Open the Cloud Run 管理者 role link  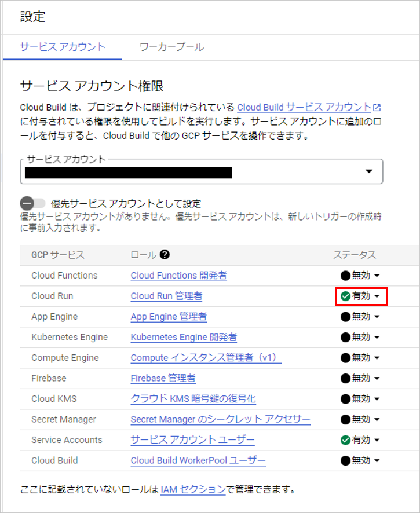click(x=167, y=296)
